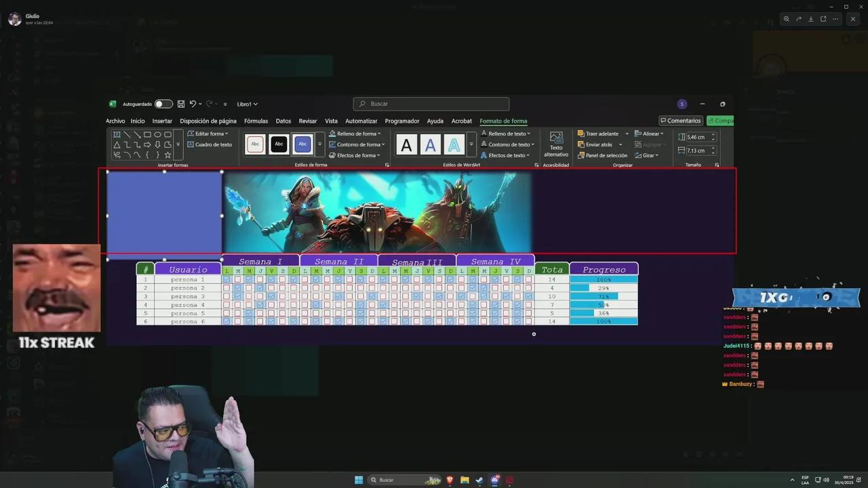Select the scribble freeform shape
Image resolution: width=868 pixels, height=488 pixels.
point(117,155)
